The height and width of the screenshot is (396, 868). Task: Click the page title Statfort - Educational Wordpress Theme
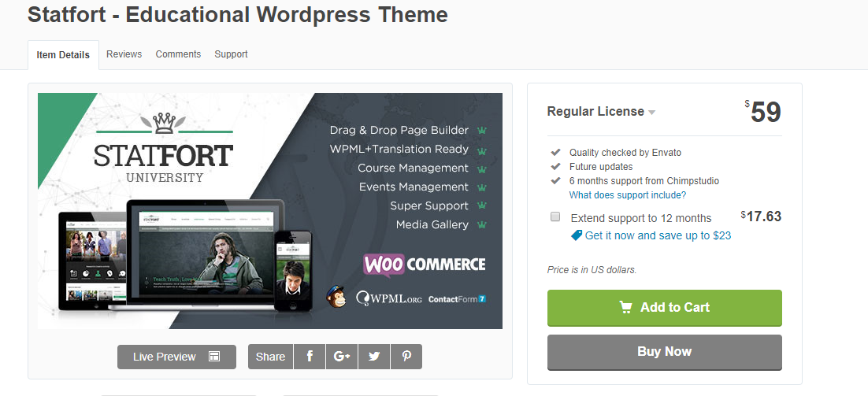[x=238, y=14]
